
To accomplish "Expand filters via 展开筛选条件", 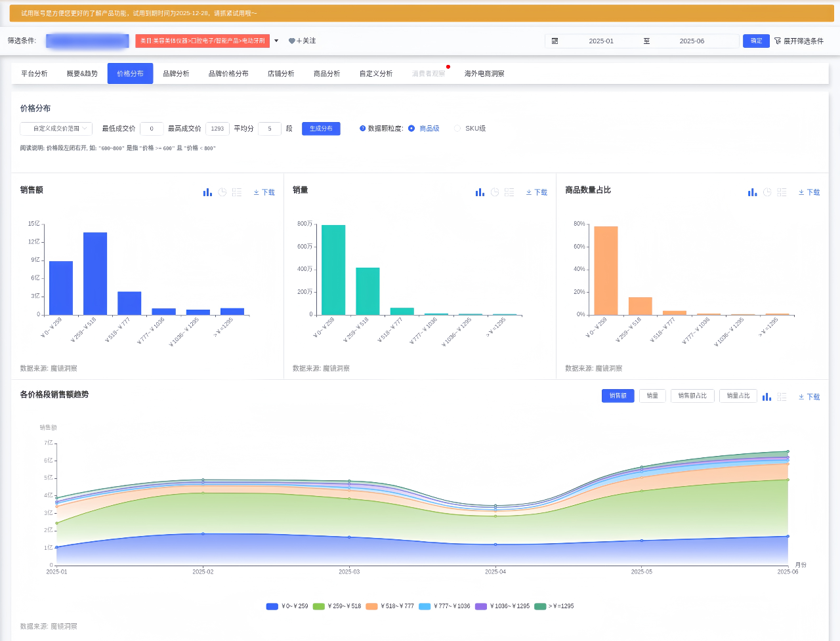I will pos(803,41).
